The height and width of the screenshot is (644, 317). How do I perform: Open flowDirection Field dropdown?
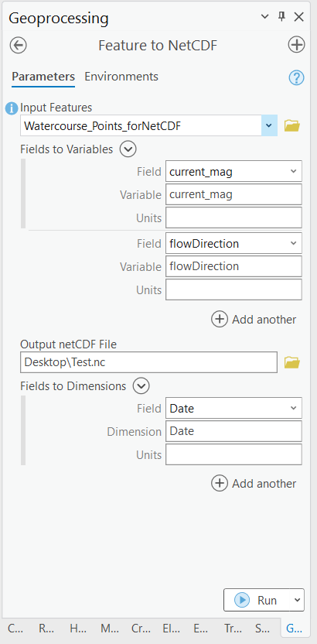point(293,244)
